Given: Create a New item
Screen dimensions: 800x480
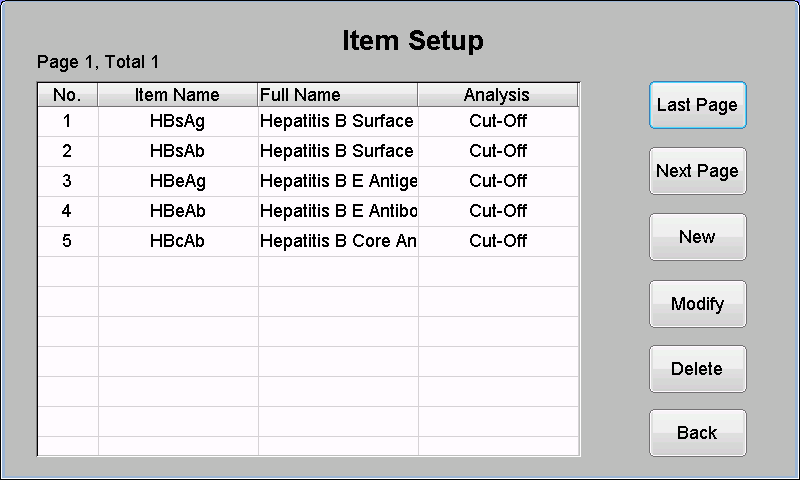Looking at the screenshot, I should [x=697, y=237].
